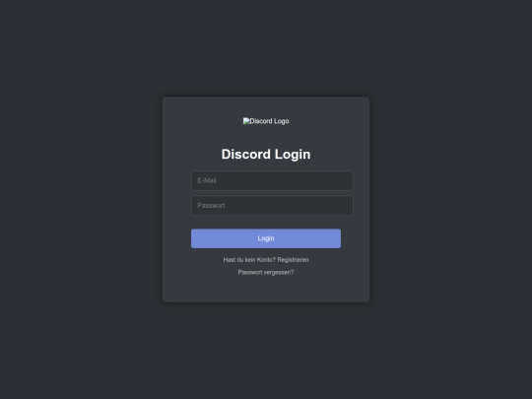Image resolution: width=532 pixels, height=399 pixels.
Task: Focus the E-Mail input field
Action: [x=272, y=180]
